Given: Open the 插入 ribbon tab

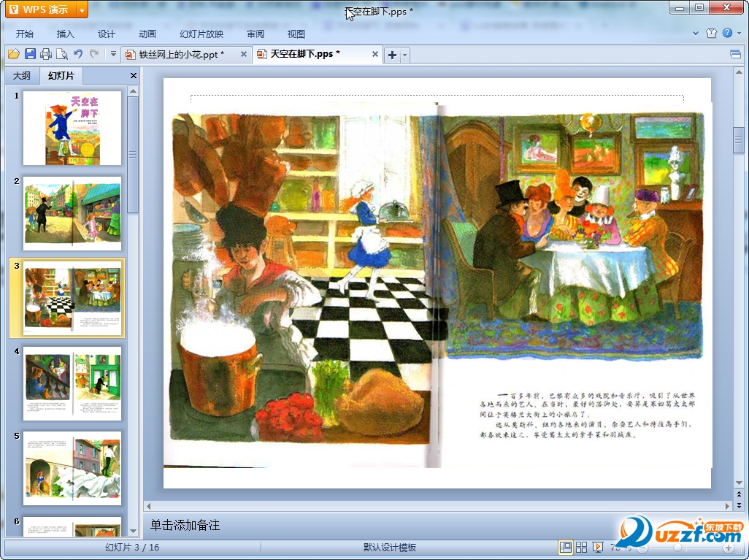Looking at the screenshot, I should (x=66, y=34).
